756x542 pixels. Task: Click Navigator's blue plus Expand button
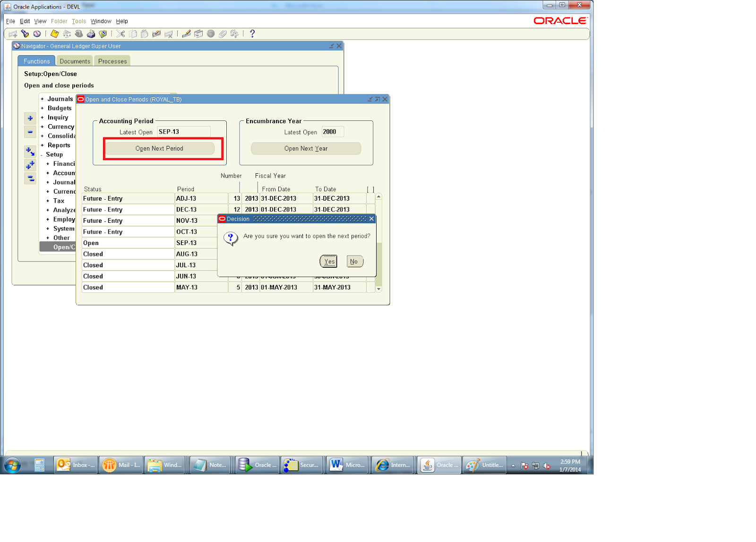click(x=30, y=118)
